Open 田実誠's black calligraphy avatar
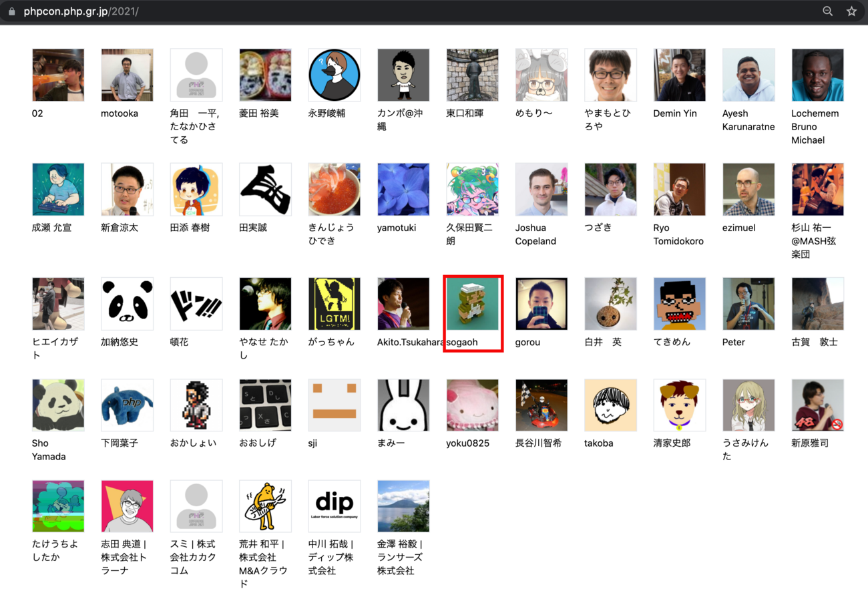The width and height of the screenshot is (868, 595). click(265, 189)
